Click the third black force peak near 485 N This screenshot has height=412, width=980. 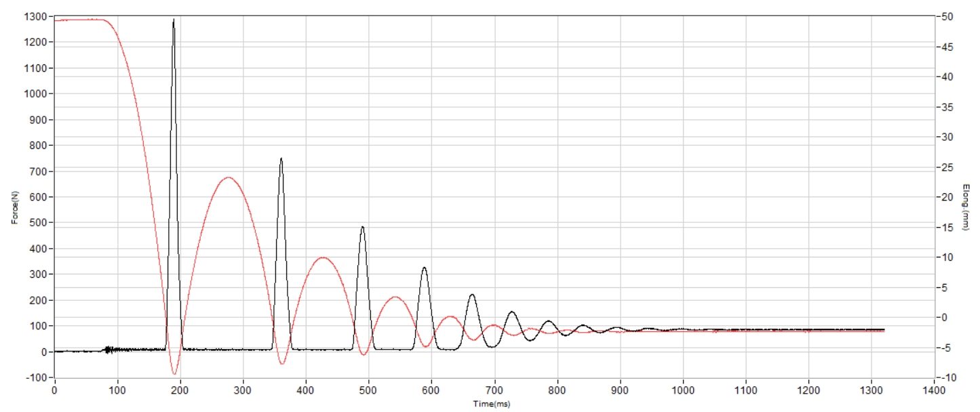pyautogui.click(x=362, y=227)
